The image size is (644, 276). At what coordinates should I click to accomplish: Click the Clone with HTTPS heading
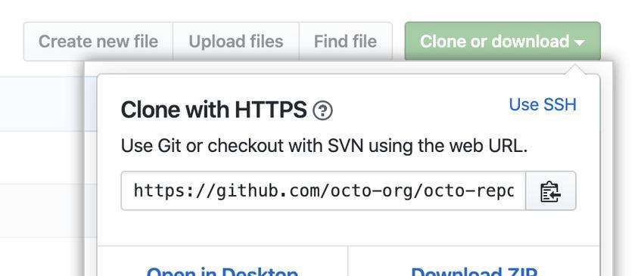[213, 110]
